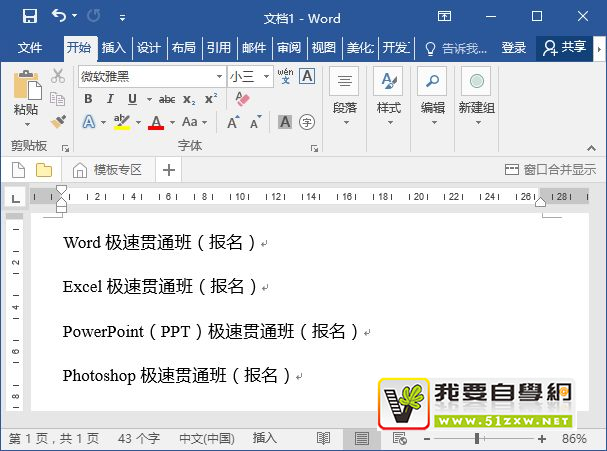The image size is (607, 451).
Task: Expand the 样式 styles group
Action: (389, 97)
